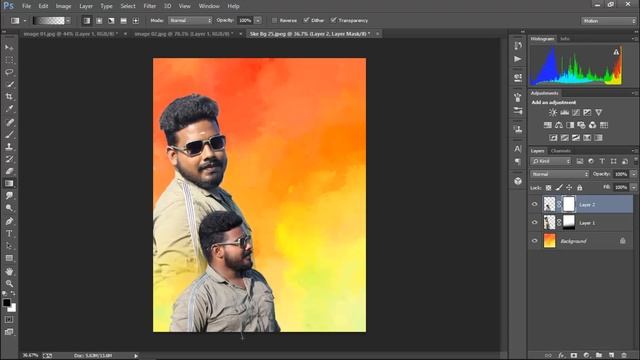Toggle lock image pixels brush icon
Viewport: 640px width, 360px height.
click(x=559, y=187)
